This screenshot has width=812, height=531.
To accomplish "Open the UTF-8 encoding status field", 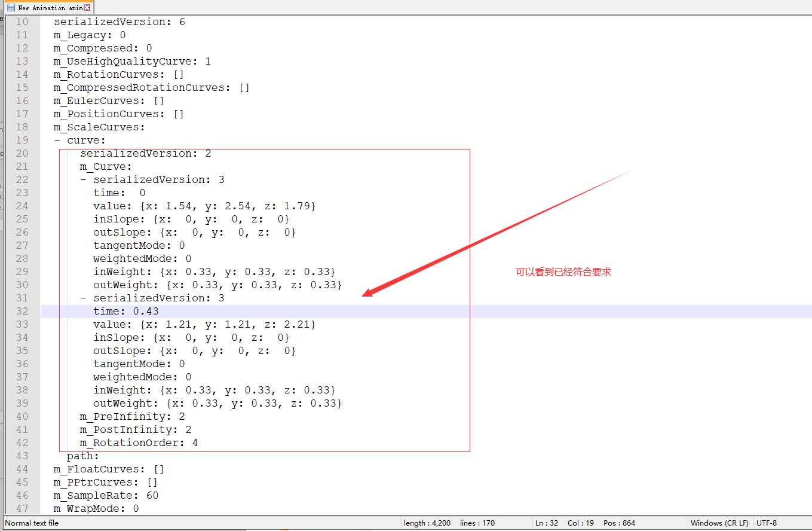I will click(767, 523).
